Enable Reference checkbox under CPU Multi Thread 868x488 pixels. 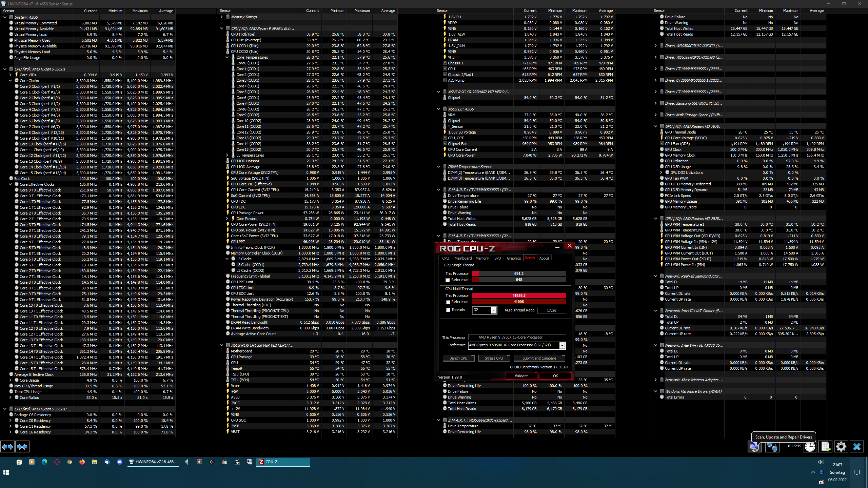point(448,302)
